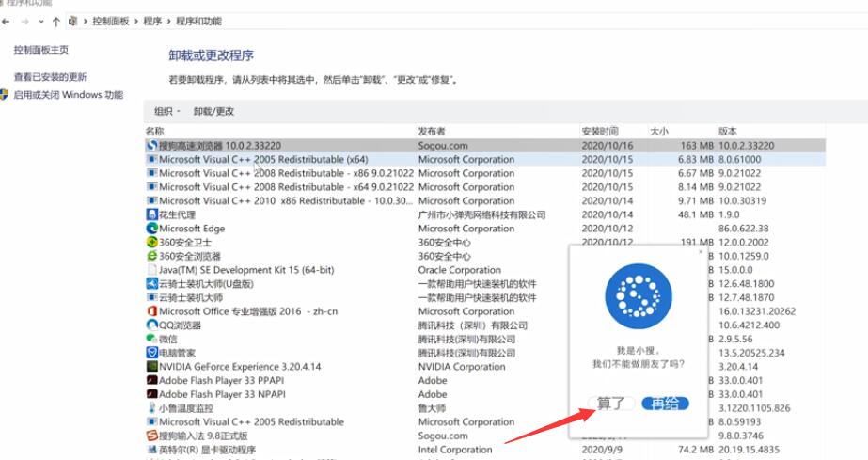Click the 360安全卫士 program icon

coord(151,243)
